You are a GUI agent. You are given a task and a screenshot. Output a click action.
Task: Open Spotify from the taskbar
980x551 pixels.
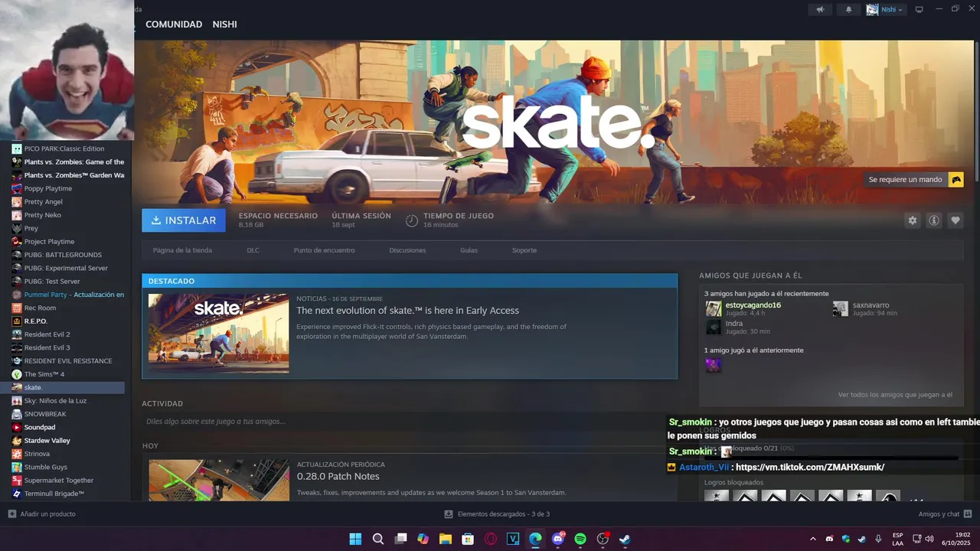(x=580, y=539)
